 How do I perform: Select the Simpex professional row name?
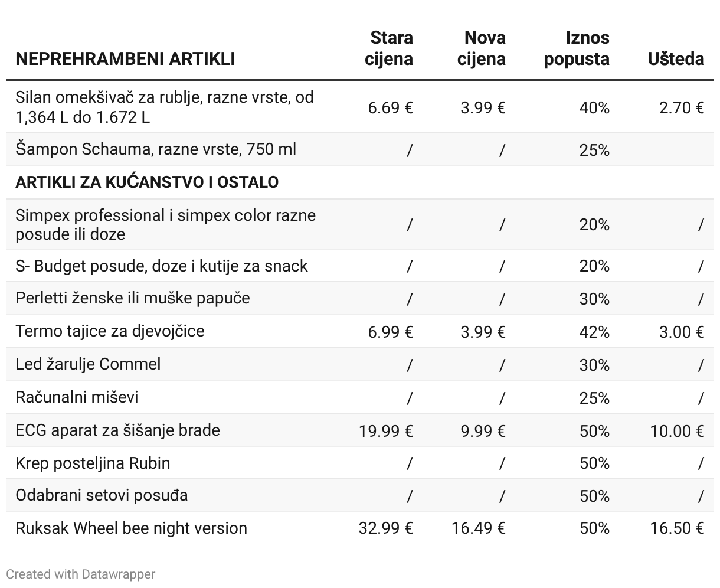click(x=165, y=224)
